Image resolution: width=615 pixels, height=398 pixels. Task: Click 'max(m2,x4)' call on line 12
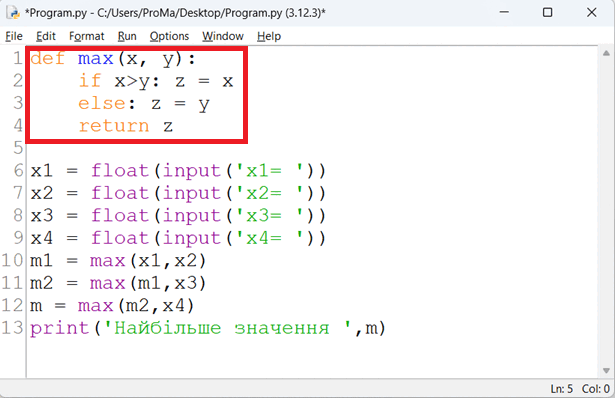[136, 306]
